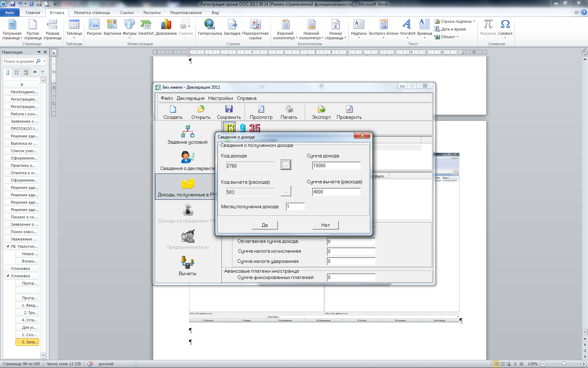Viewport: 588px width, 368px height.
Task: Insert a SmartArt graphic
Action: 146,28
